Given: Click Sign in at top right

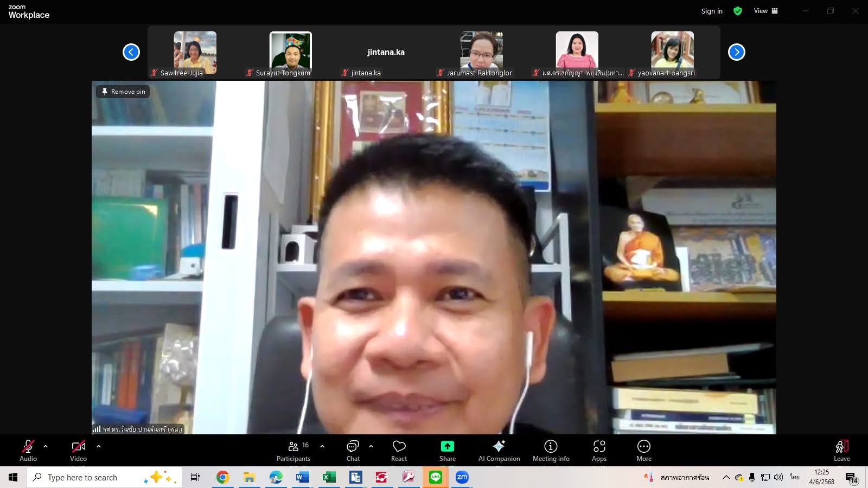Looking at the screenshot, I should 712,11.
